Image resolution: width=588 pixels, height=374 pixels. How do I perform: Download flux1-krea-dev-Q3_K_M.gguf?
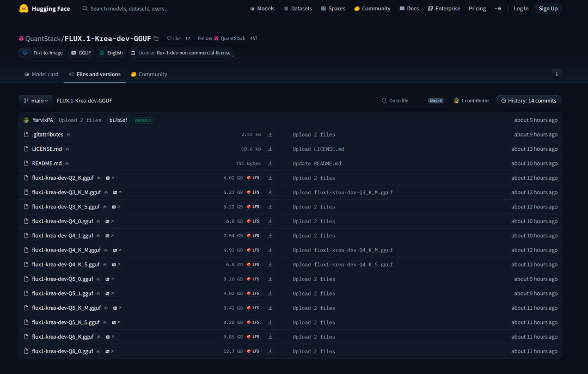[x=270, y=192]
